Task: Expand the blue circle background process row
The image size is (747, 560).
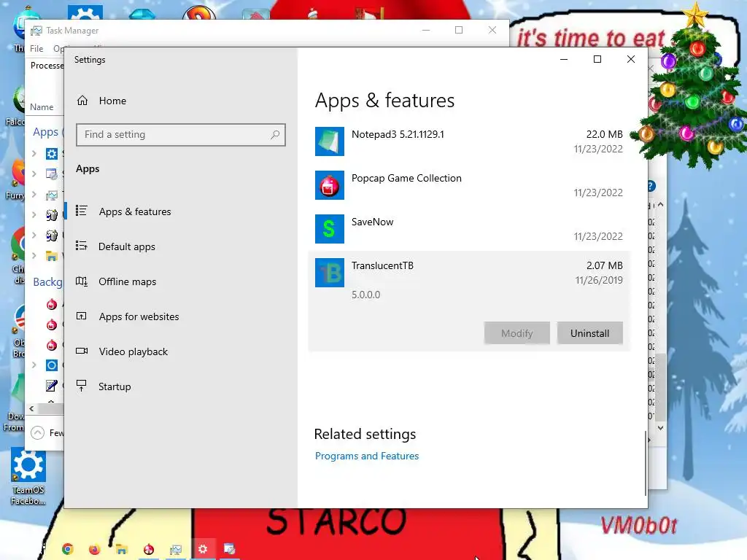Action: [34, 365]
